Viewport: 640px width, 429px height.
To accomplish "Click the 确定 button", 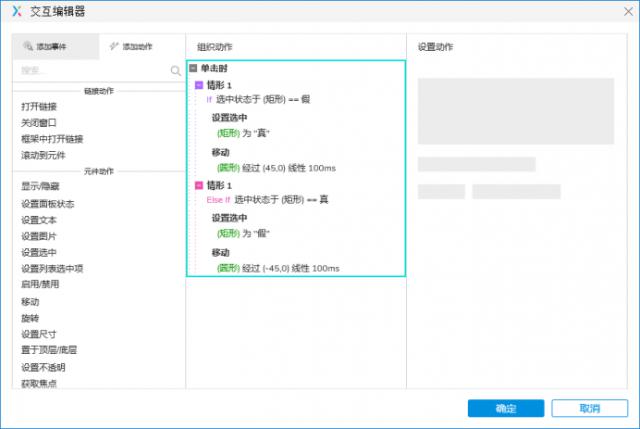I will 505,408.
